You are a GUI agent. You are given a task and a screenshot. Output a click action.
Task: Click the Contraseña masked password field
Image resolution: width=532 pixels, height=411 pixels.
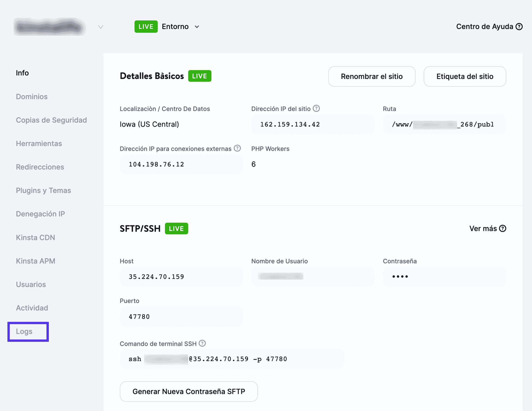(444, 277)
